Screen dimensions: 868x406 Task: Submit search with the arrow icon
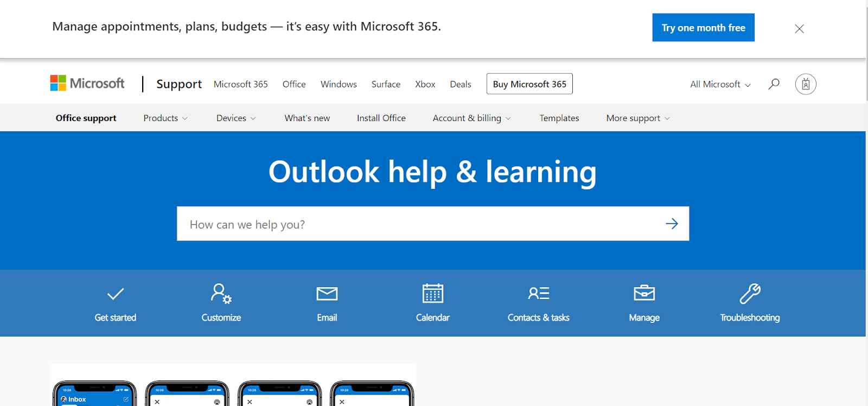click(672, 224)
